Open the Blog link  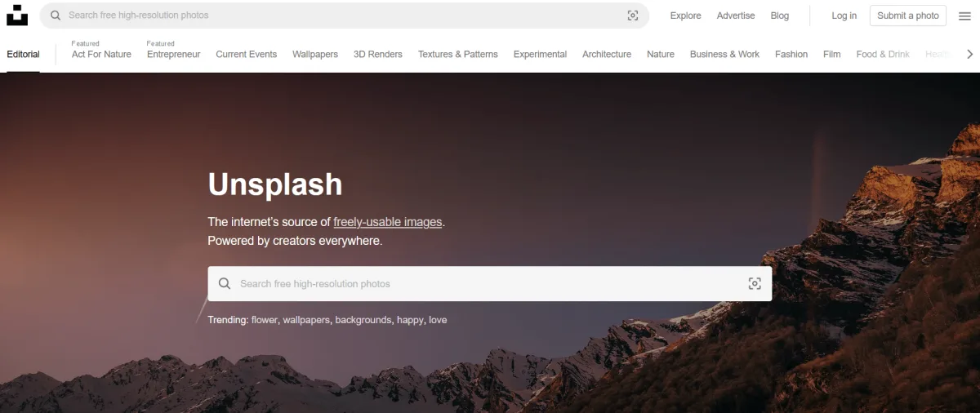(780, 16)
